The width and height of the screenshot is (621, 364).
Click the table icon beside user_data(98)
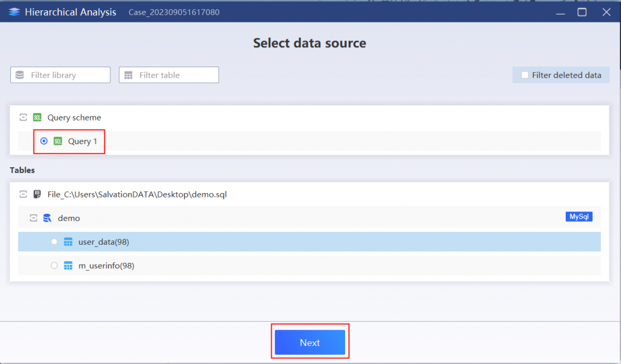point(68,242)
